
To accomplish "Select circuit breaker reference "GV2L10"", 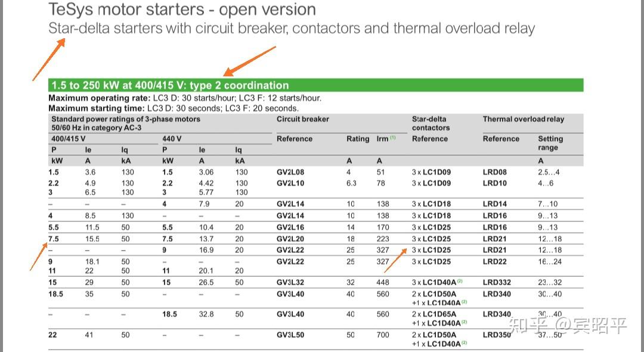I will [290, 183].
